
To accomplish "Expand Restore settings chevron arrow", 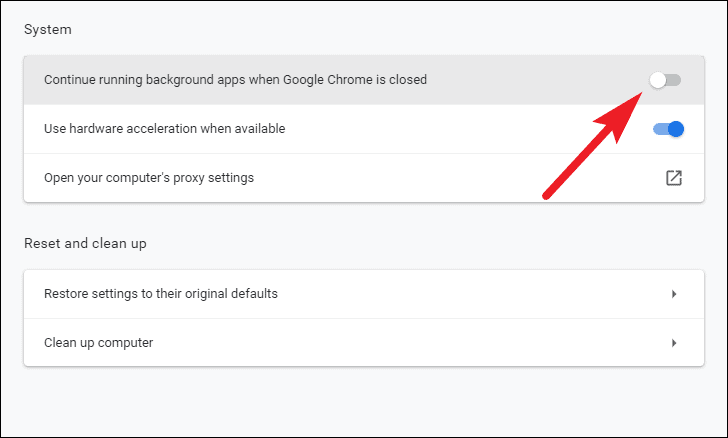I will point(674,294).
